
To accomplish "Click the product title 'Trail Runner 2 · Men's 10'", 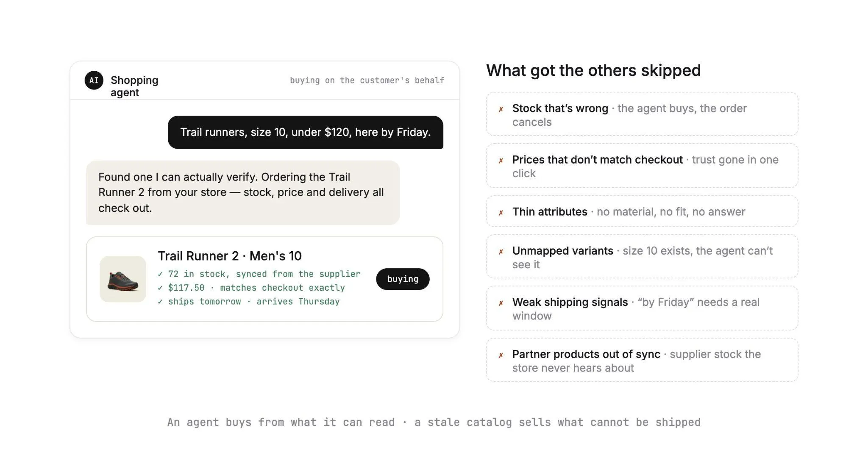I will point(230,256).
